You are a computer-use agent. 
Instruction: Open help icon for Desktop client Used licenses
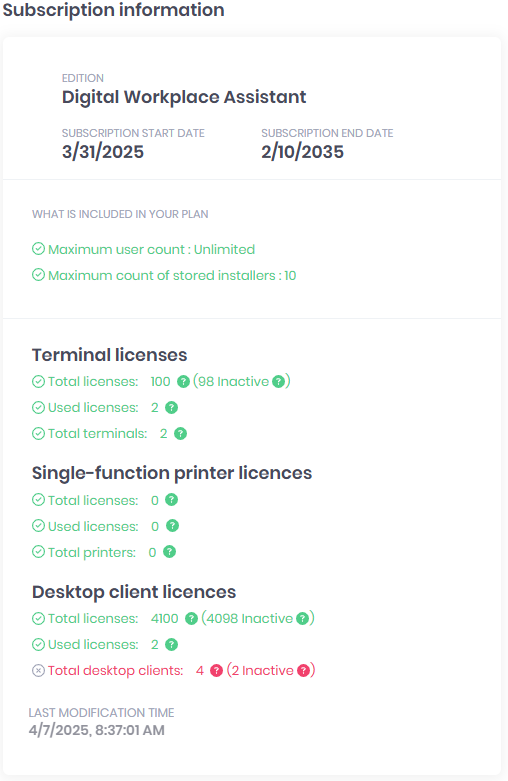pos(171,645)
